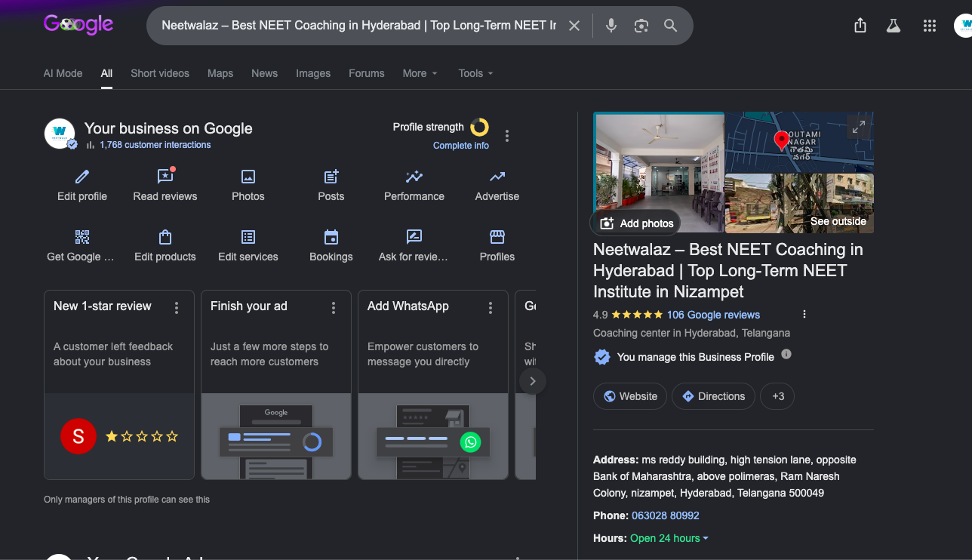Open Edit services list icon
The width and height of the screenshot is (972, 560).
(x=248, y=237)
